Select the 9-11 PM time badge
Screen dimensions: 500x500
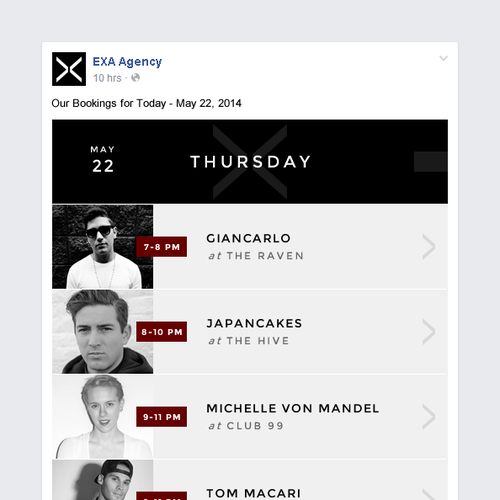point(162,417)
